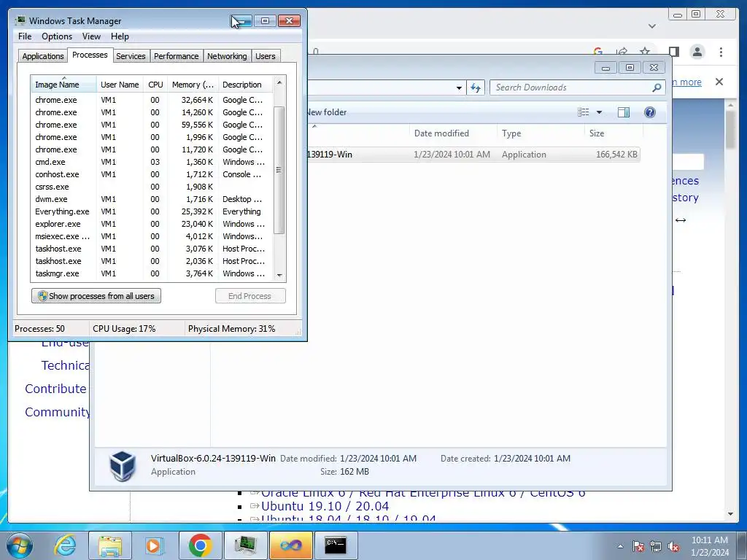The height and width of the screenshot is (560, 747).
Task: Switch to the Performance tab
Action: tap(176, 56)
